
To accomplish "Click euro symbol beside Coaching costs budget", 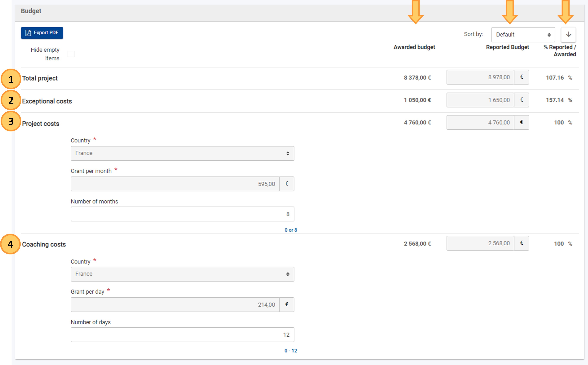I will tap(522, 243).
